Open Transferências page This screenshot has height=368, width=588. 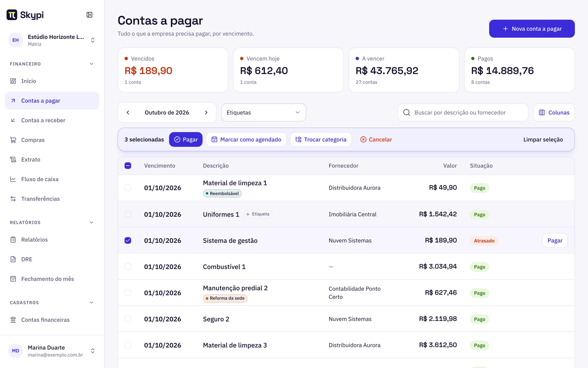[x=52, y=199]
